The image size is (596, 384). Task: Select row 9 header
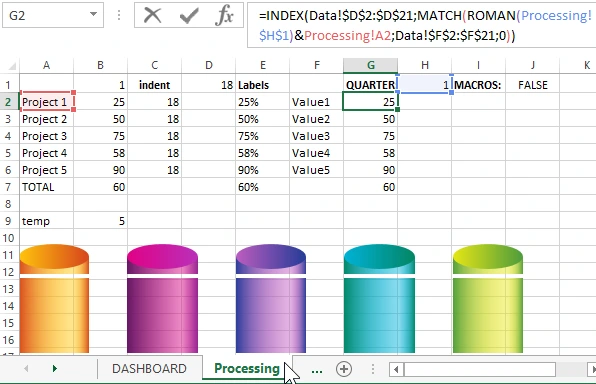8,221
